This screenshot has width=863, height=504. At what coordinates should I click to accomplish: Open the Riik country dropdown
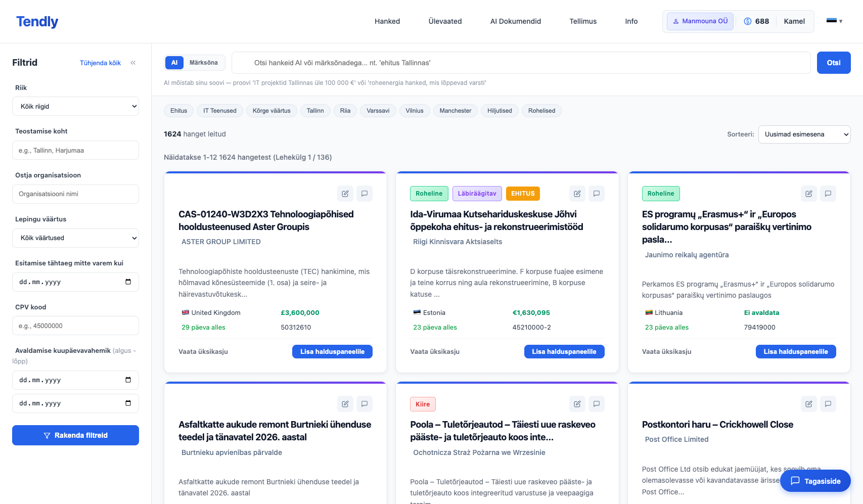coord(75,107)
